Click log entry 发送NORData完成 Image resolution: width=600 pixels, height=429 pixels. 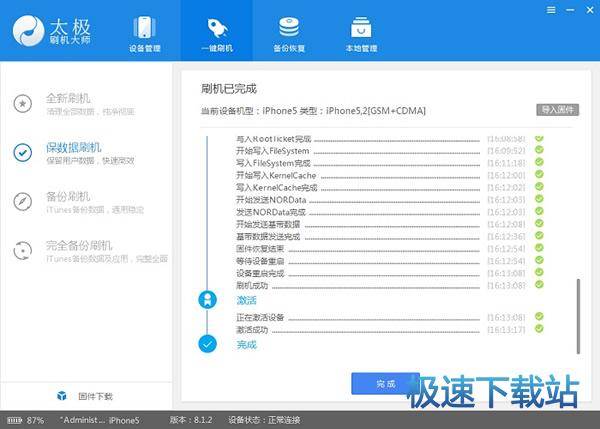271,212
